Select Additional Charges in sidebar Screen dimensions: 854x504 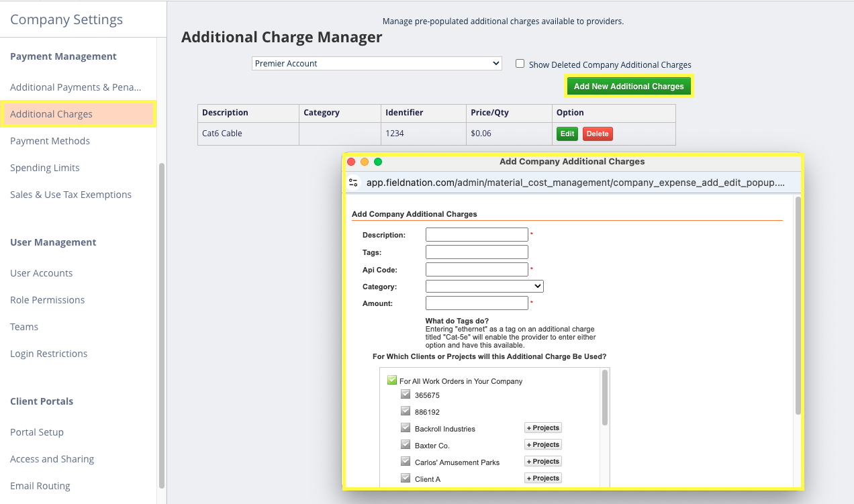click(x=78, y=114)
